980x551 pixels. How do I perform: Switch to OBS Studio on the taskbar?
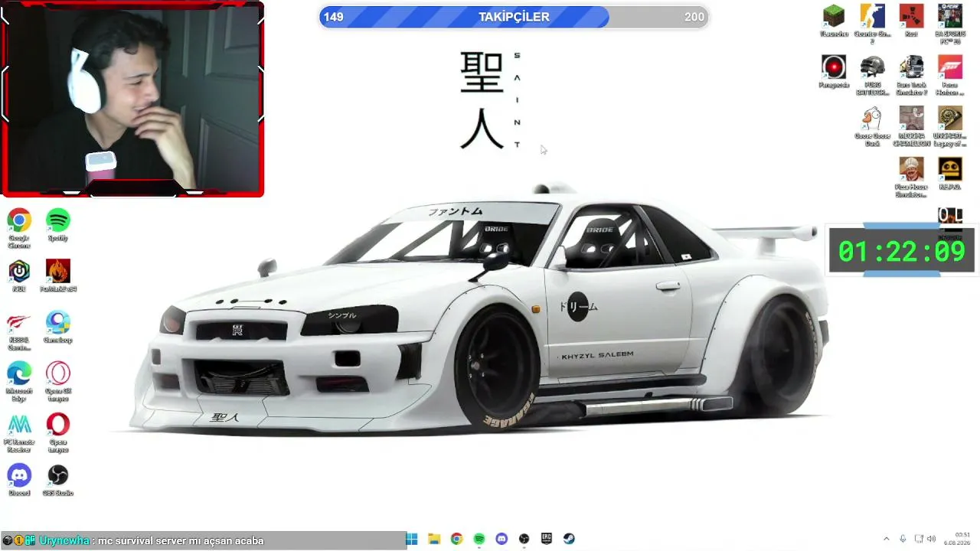pyautogui.click(x=524, y=539)
